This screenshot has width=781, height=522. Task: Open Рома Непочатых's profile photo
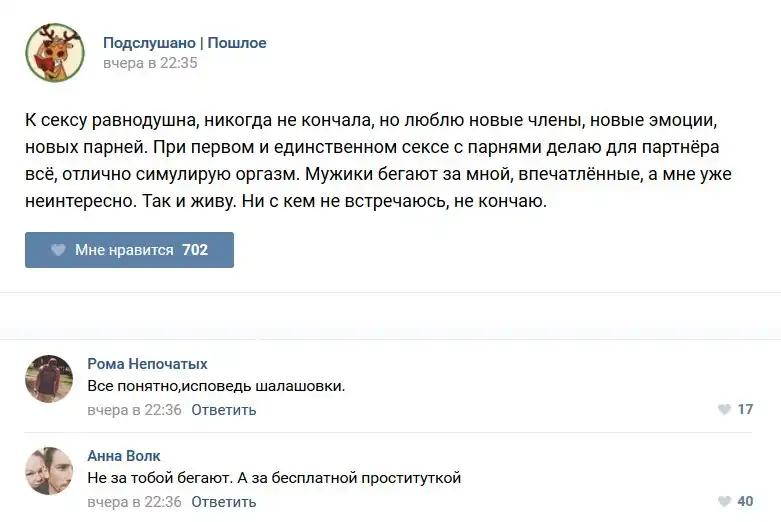point(49,379)
